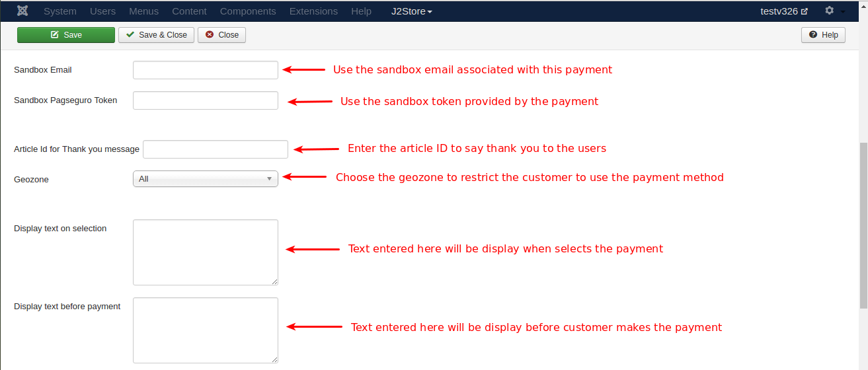
Task: Open the testv326 site link
Action: tap(784, 11)
